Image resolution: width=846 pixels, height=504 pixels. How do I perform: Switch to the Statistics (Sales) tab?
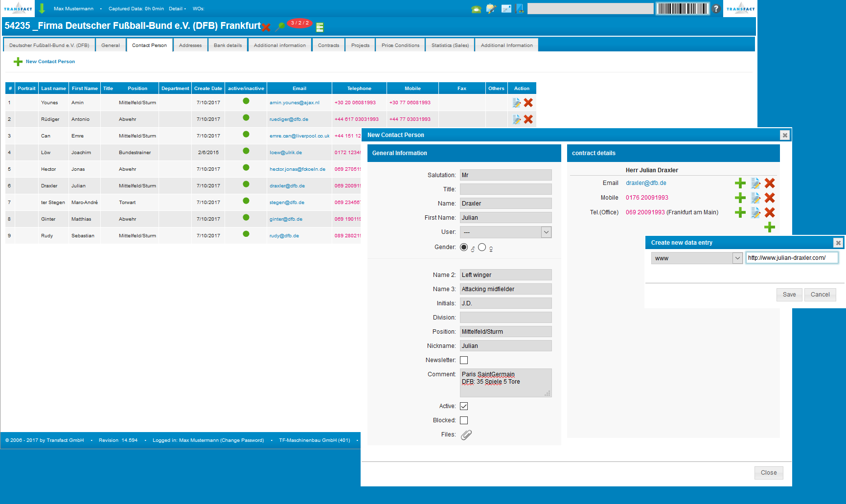tap(450, 45)
